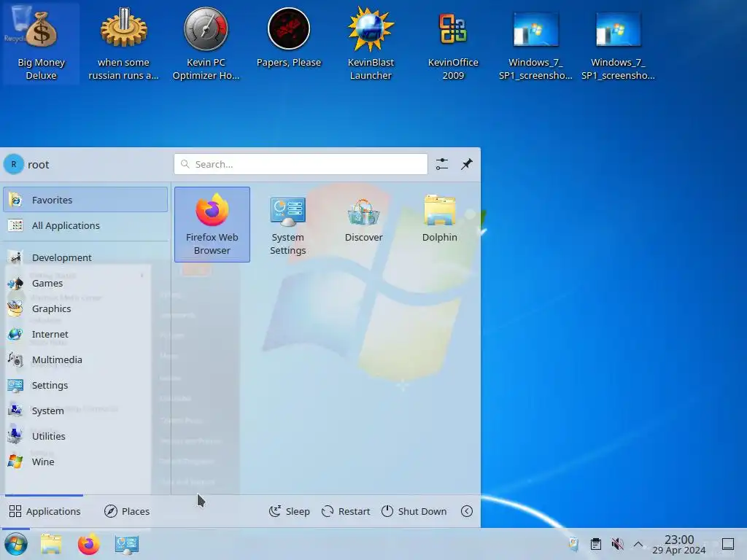Open Settings category
This screenshot has width=747, height=560.
85,385
